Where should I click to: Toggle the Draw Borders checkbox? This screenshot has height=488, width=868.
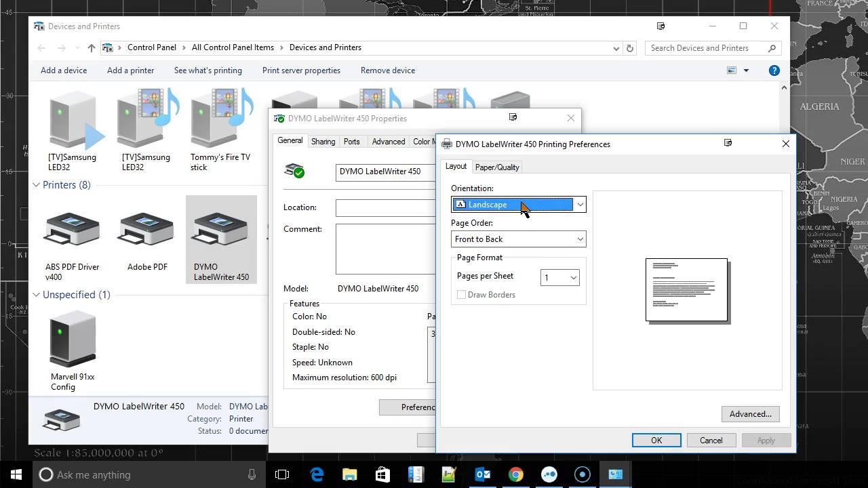click(461, 295)
